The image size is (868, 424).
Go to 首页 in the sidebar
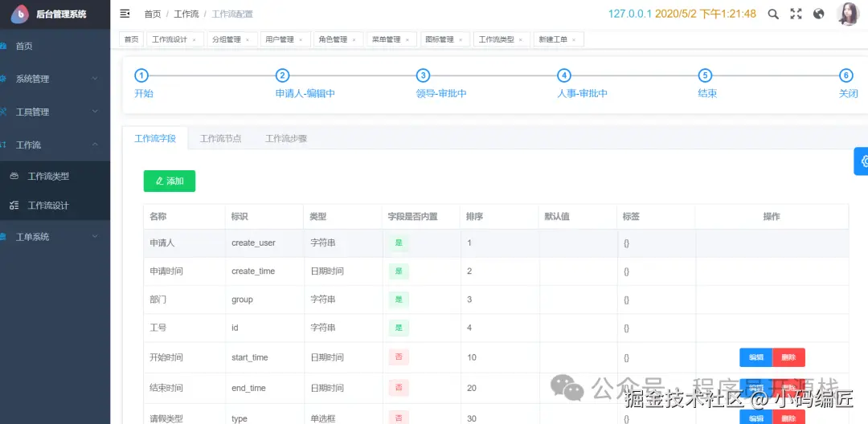55,46
